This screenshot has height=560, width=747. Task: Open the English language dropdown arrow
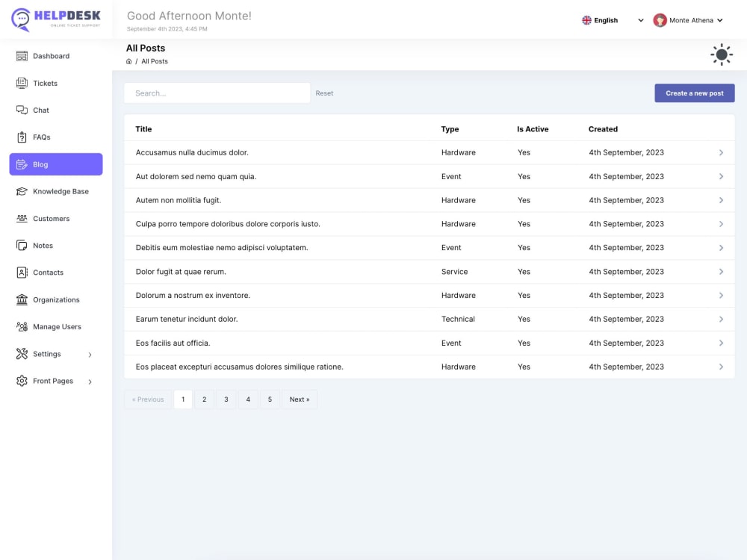641,20
